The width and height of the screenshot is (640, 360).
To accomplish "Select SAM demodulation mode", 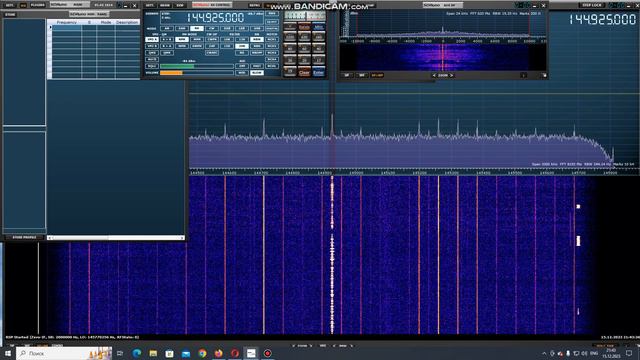I will (182, 29).
